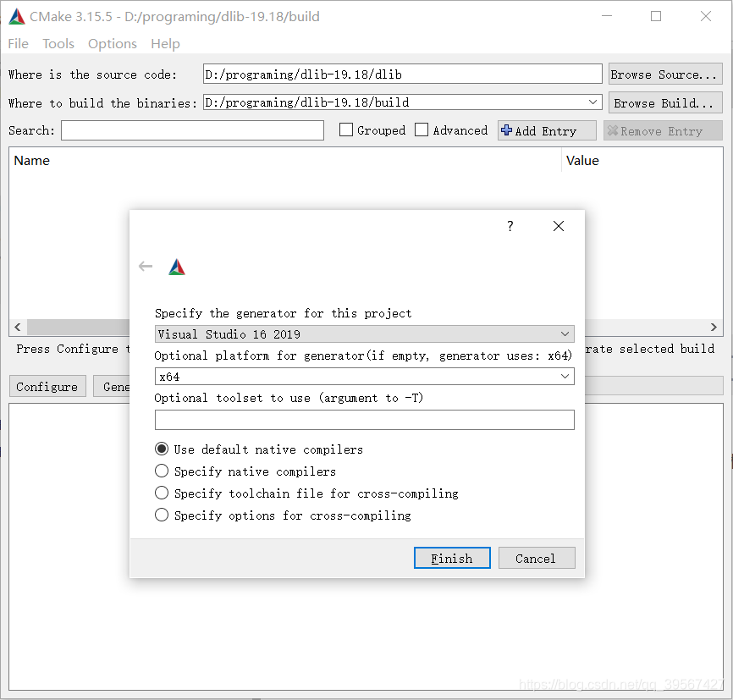Select Specify options for cross-compiling
Screen dimensions: 733x700
(x=162, y=515)
